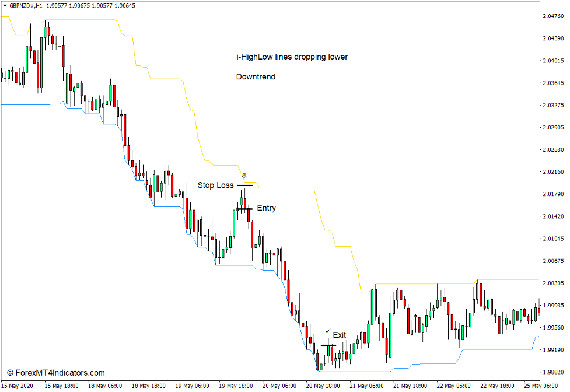570x392 pixels.
Task: Click the 20 May 06:00 axis label
Action: (279, 386)
